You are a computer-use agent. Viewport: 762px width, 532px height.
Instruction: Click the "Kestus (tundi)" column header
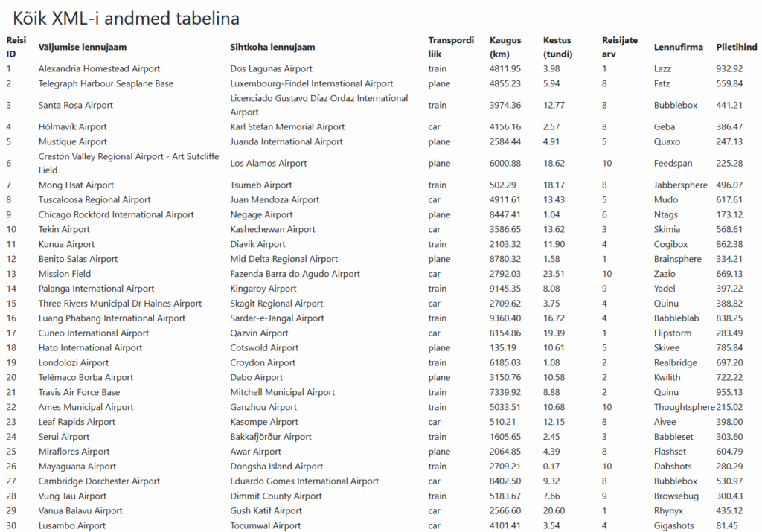(557, 47)
